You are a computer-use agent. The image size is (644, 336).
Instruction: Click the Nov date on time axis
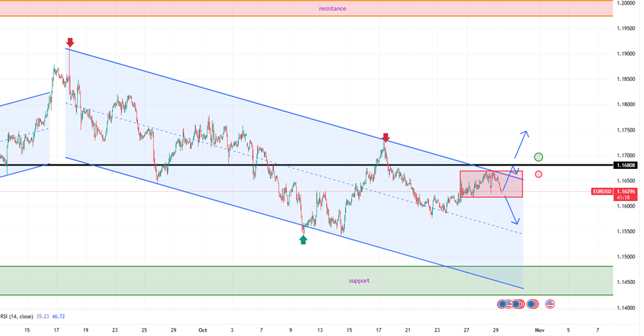pyautogui.click(x=540, y=330)
